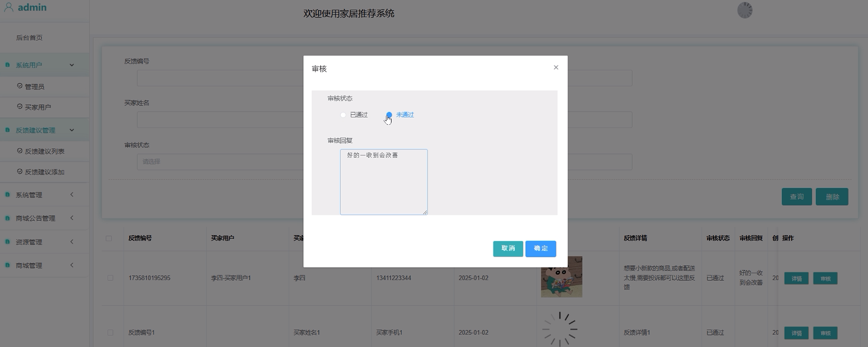Close the 审核 dialog with X icon

click(x=556, y=68)
